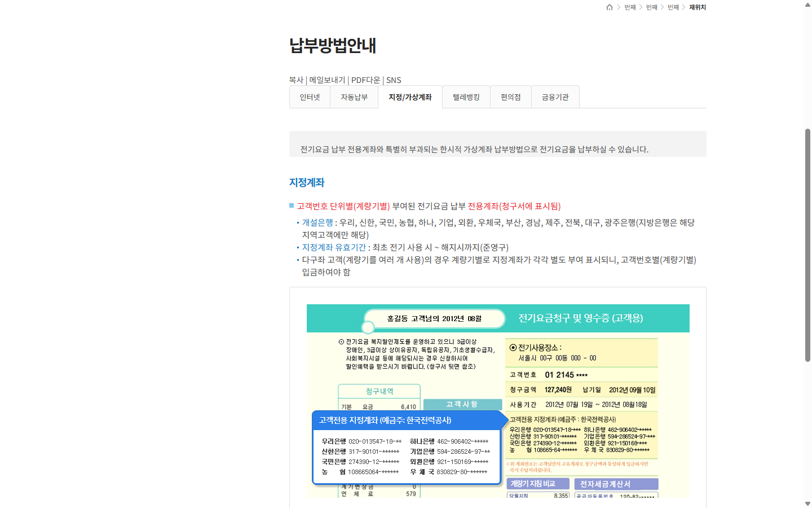Click the blue 개설은행 label
This screenshot has height=508, width=812.
click(x=317, y=222)
